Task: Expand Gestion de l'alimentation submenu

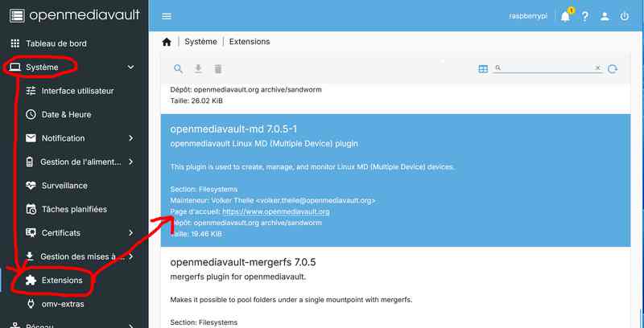Action: [131, 162]
